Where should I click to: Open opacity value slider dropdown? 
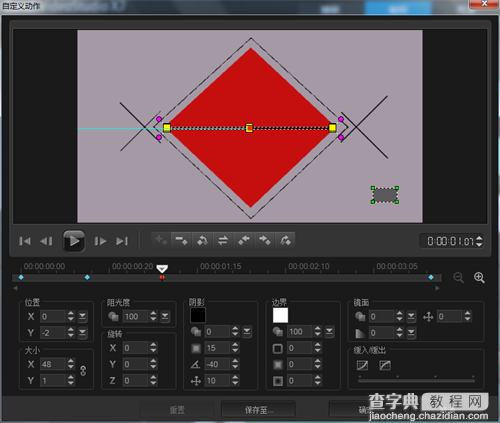pos(165,316)
